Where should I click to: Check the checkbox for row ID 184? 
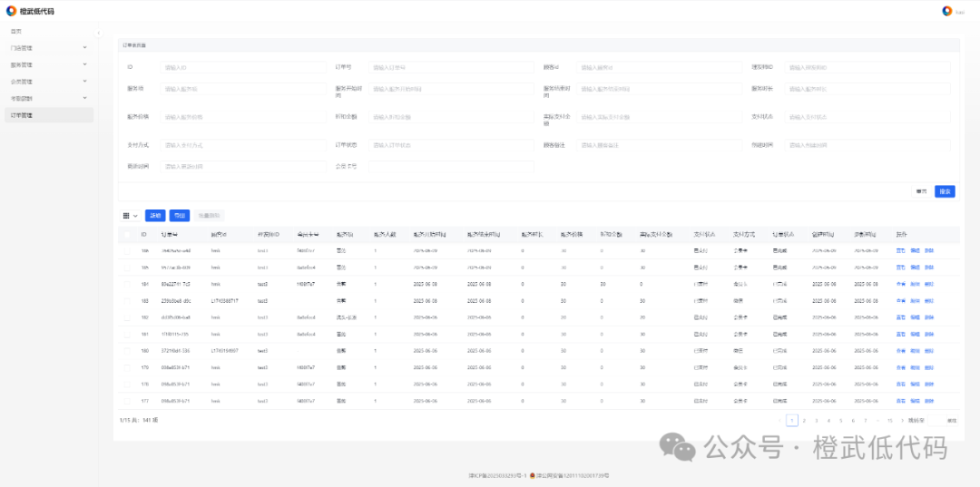point(128,284)
